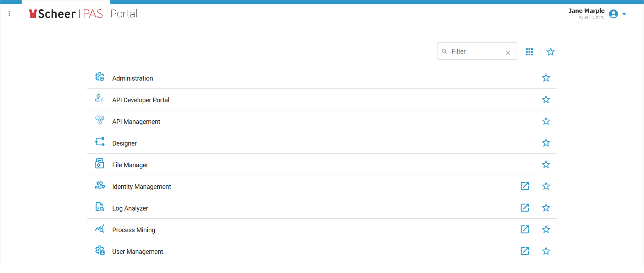Mark API Management as favorite
The image size is (644, 273).
tap(546, 121)
